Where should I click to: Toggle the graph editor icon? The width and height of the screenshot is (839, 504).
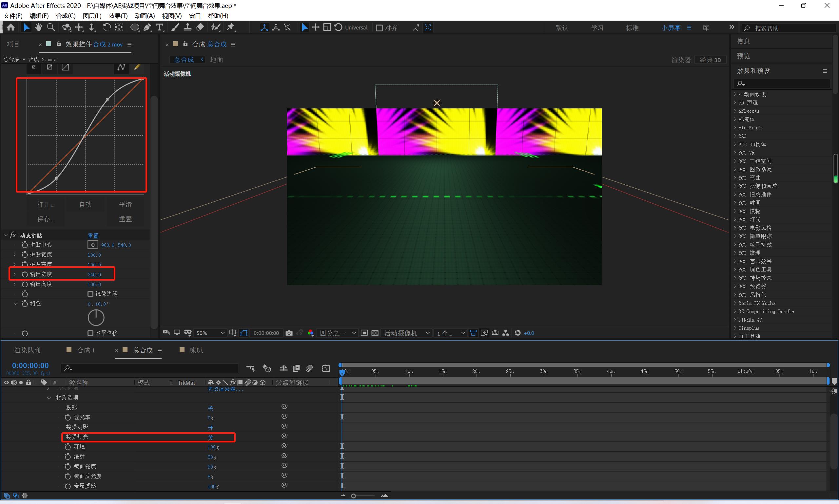pos(326,368)
